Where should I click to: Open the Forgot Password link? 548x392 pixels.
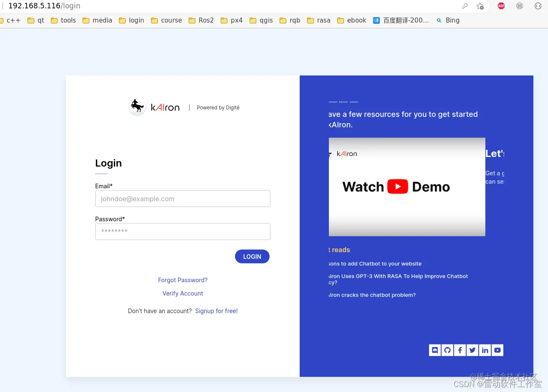(183, 280)
